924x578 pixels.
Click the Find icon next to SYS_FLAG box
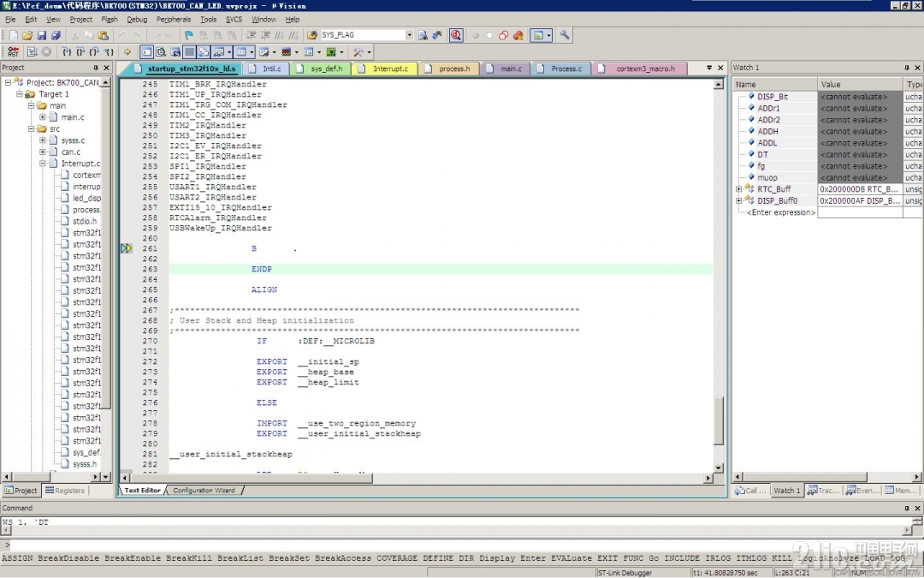coord(423,35)
